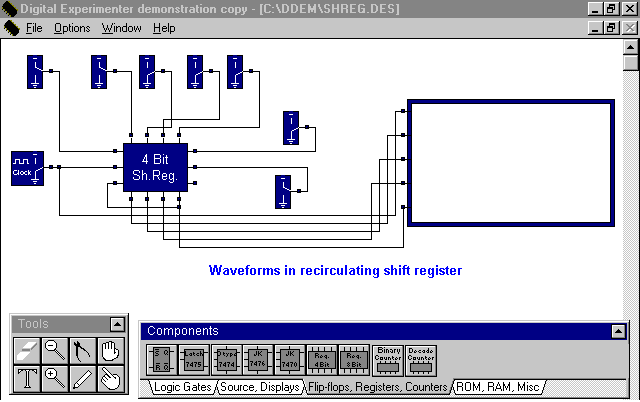
Task: Select the eraser tool in Tools palette
Action: 28,351
